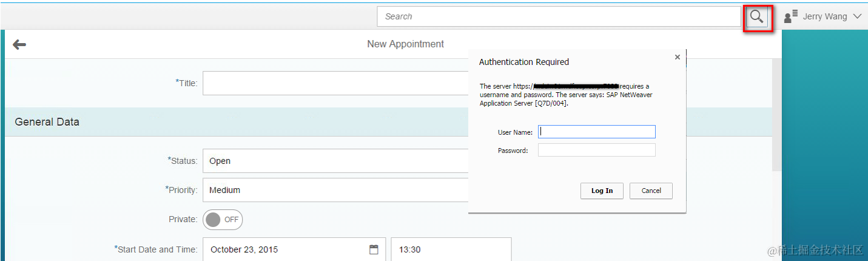
Task: Click the Cancel button in dialog
Action: (651, 191)
